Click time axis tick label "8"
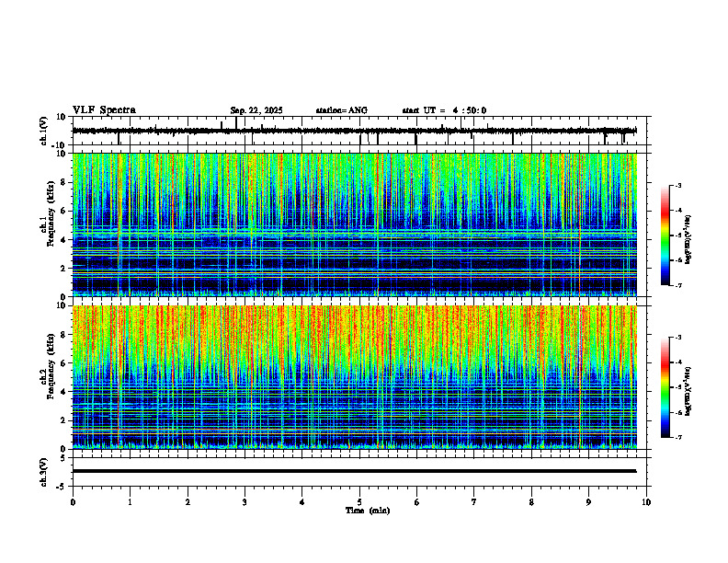This screenshot has height=563, width=728. pos(531,502)
